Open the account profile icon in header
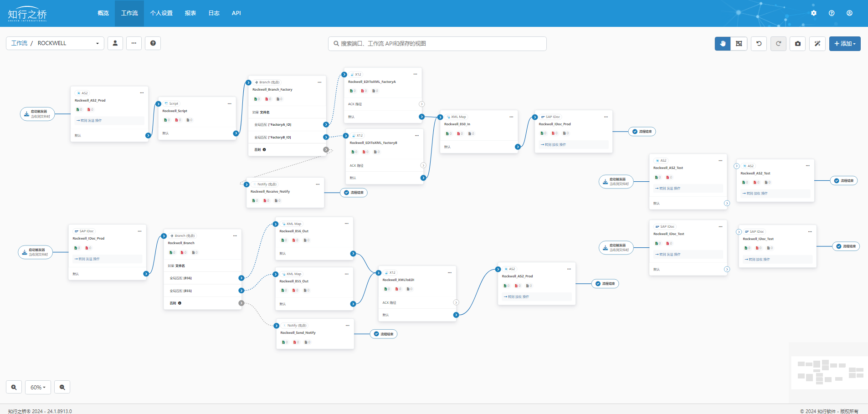868x414 pixels. point(849,13)
